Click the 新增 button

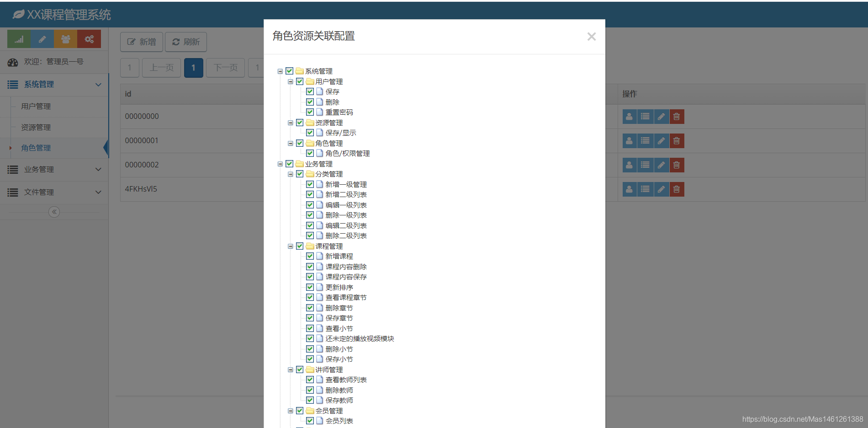142,42
